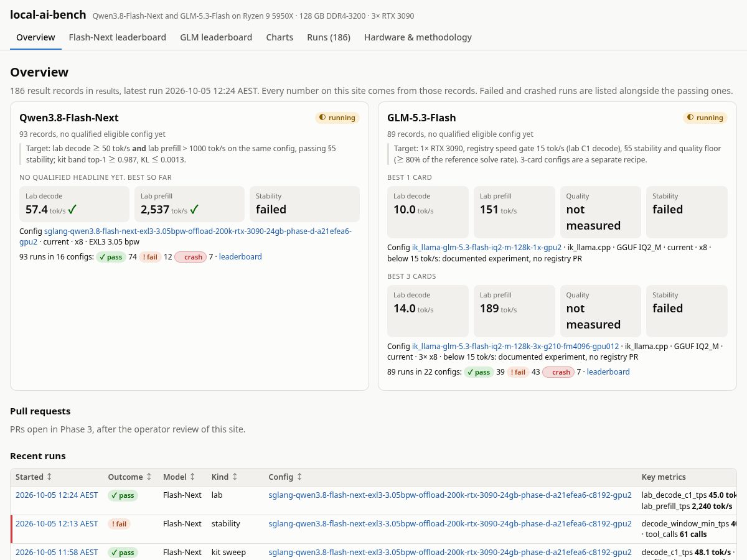
Task: Open the 2026-10-05 11:58 AEST run
Action: (57, 553)
